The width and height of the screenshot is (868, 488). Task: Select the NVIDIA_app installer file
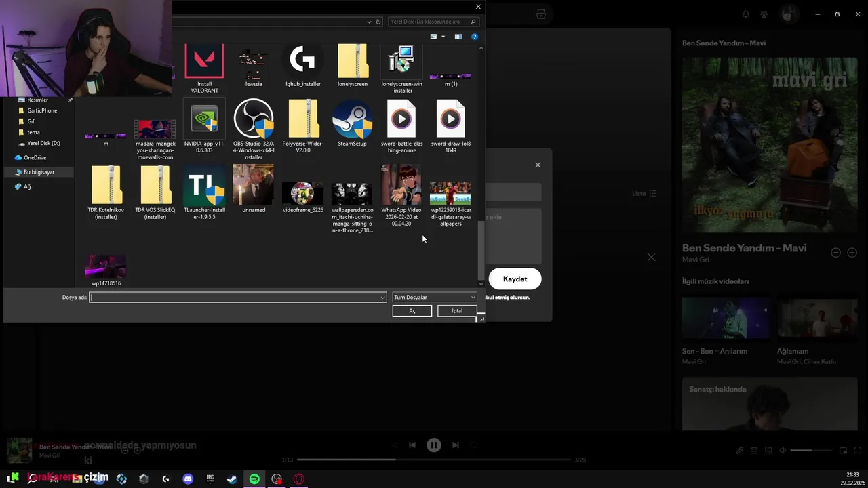[204, 126]
